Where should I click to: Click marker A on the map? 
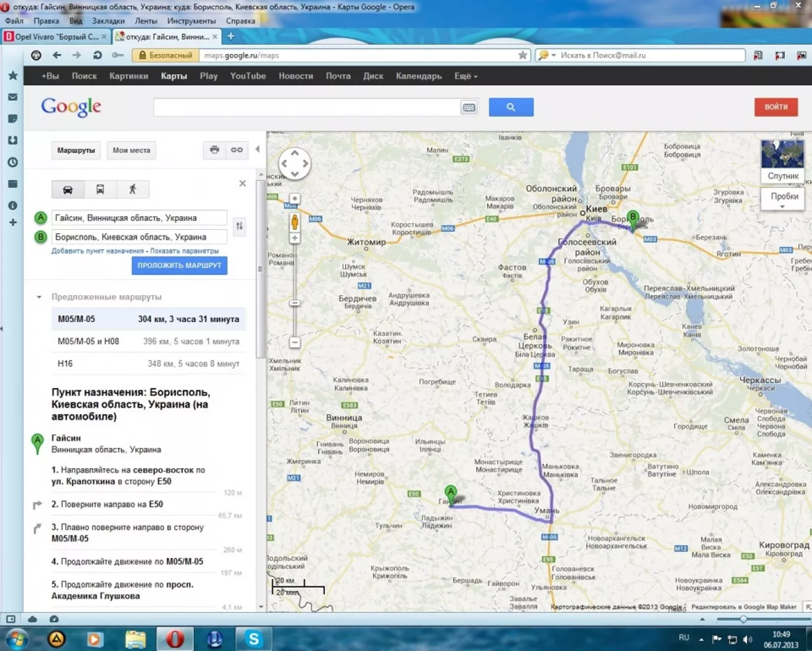(451, 495)
